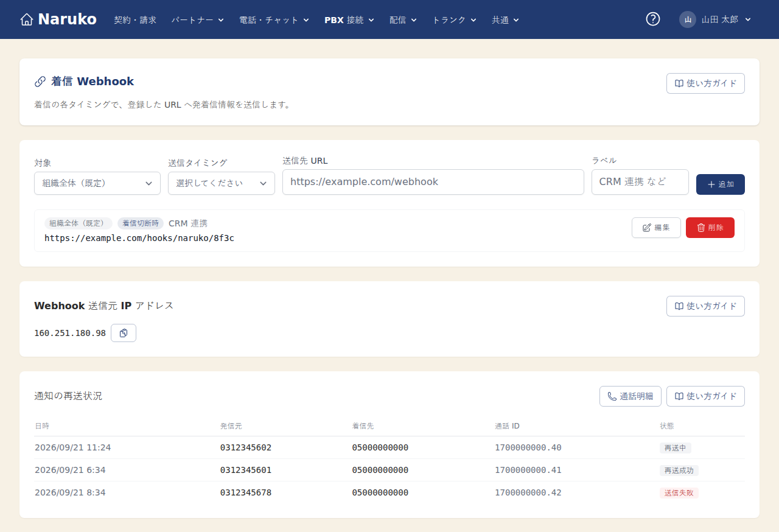Screen dimensions: 779x532
Task: Open 契約・請求 menu
Action: 135,19
